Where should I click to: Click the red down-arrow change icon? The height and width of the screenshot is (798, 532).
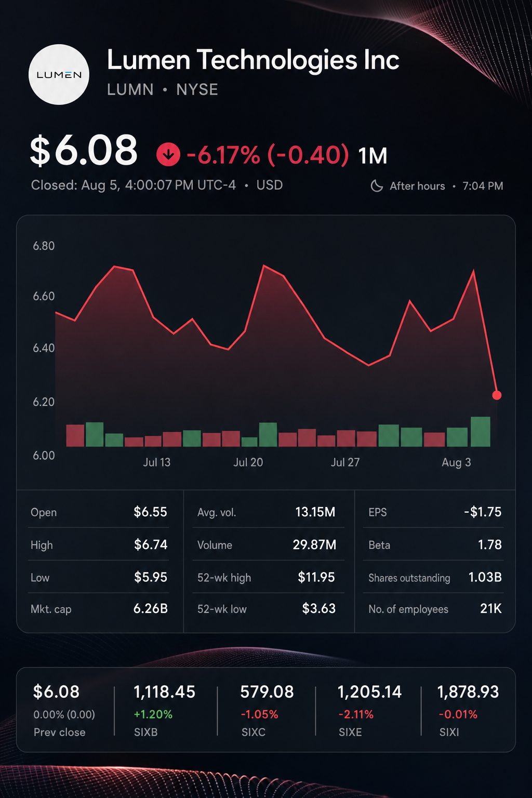pyautogui.click(x=168, y=155)
